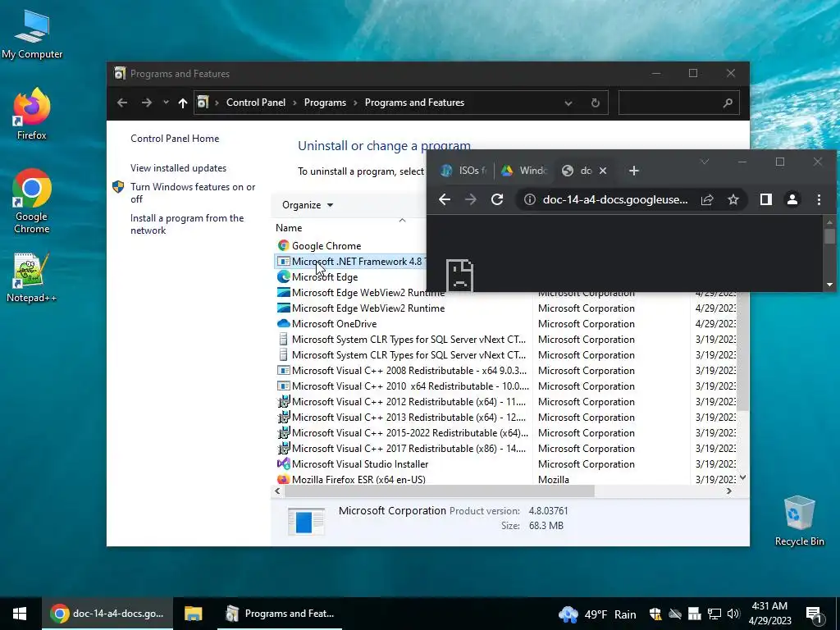Click the search magnifier icon in Control Panel
The width and height of the screenshot is (840, 630).
728,103
